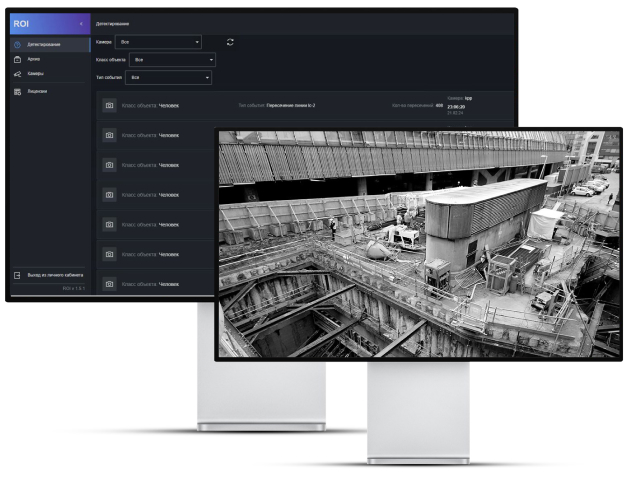Viewport: 628px width, 482px height.
Task: Open the Лицензии sidebar icon
Action: [x=18, y=91]
